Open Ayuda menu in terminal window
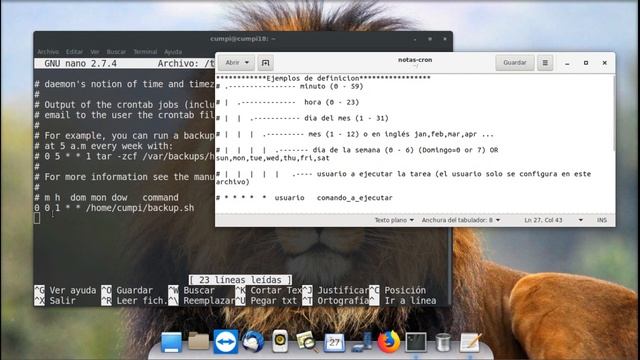The width and height of the screenshot is (640, 360). click(173, 52)
